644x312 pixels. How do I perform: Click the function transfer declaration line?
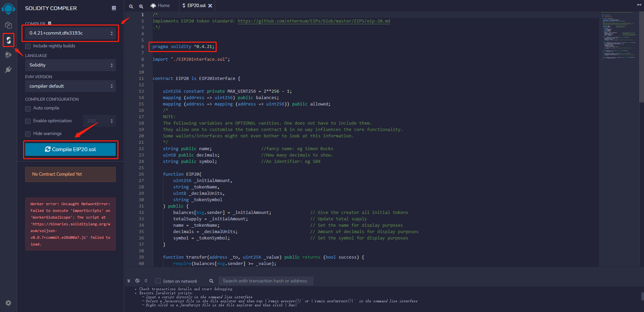[x=264, y=257]
